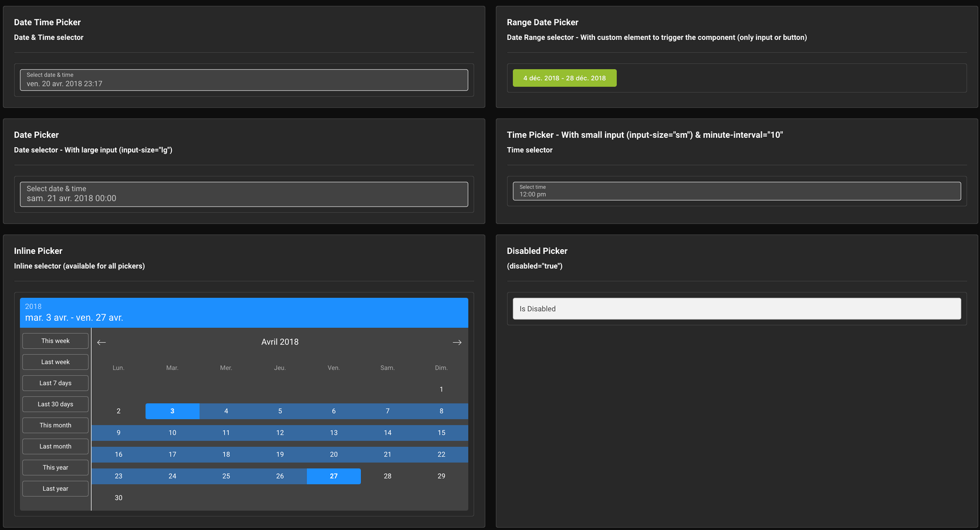Select the "Last week" shortcut
Viewport: 980px width, 530px height.
click(x=55, y=362)
